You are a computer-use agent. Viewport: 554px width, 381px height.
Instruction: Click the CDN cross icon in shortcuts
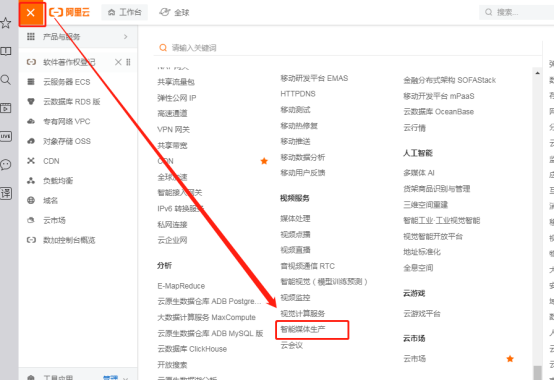pyautogui.click(x=31, y=161)
